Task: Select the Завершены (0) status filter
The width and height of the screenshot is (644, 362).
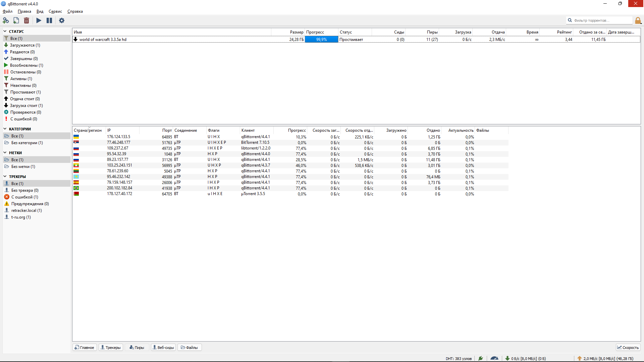Action: (37, 59)
